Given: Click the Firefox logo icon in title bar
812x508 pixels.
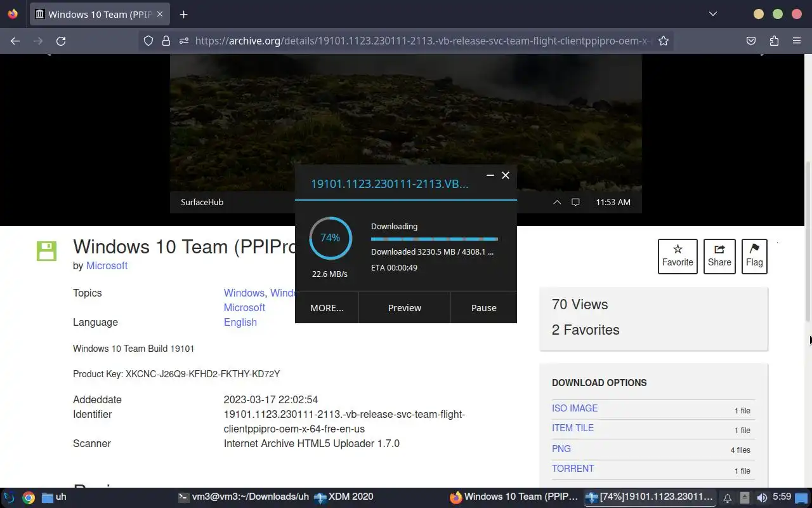Looking at the screenshot, I should (13, 14).
